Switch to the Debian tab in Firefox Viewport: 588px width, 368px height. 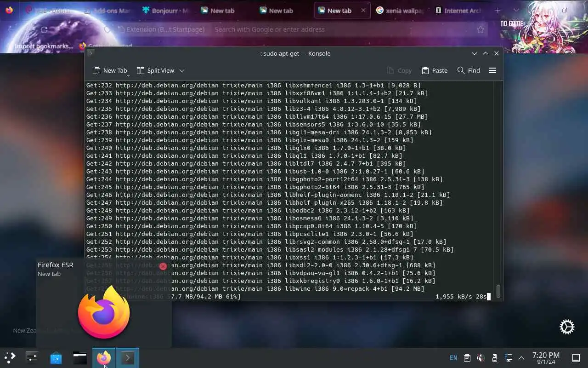click(48, 10)
